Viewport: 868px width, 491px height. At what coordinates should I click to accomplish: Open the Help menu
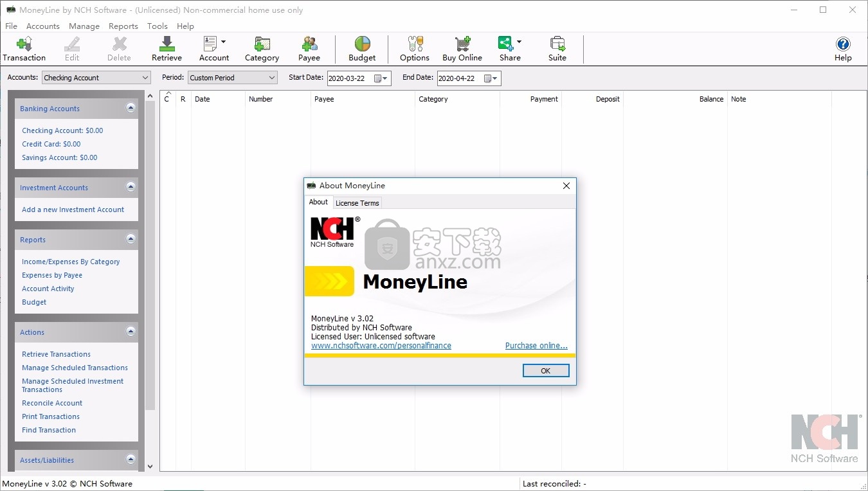coord(185,26)
